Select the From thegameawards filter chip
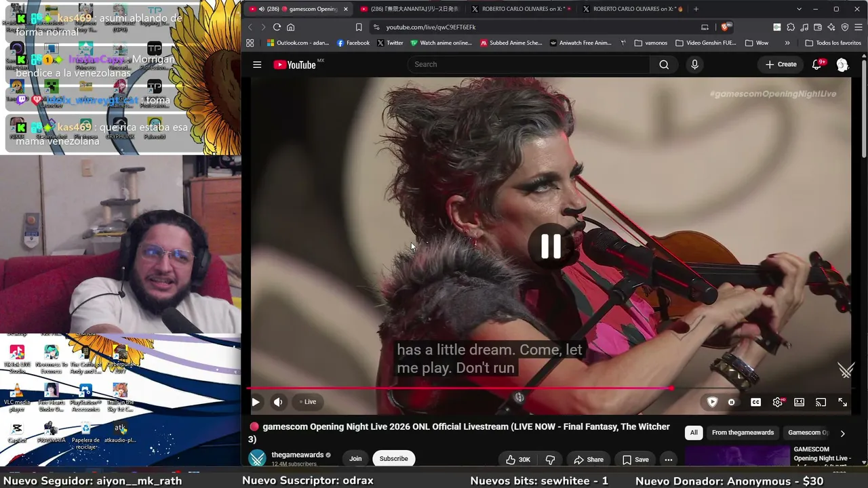This screenshot has height=488, width=868. (x=743, y=432)
